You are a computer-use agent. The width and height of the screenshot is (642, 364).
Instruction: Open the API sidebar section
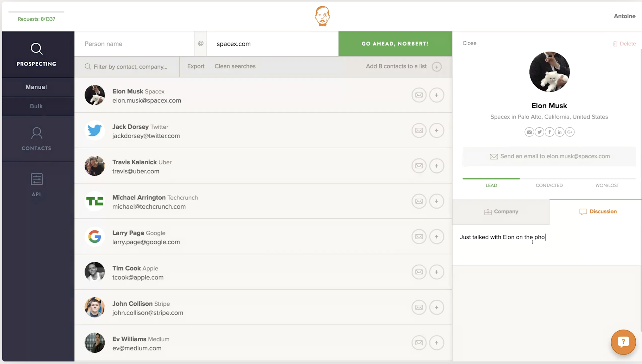(36, 185)
